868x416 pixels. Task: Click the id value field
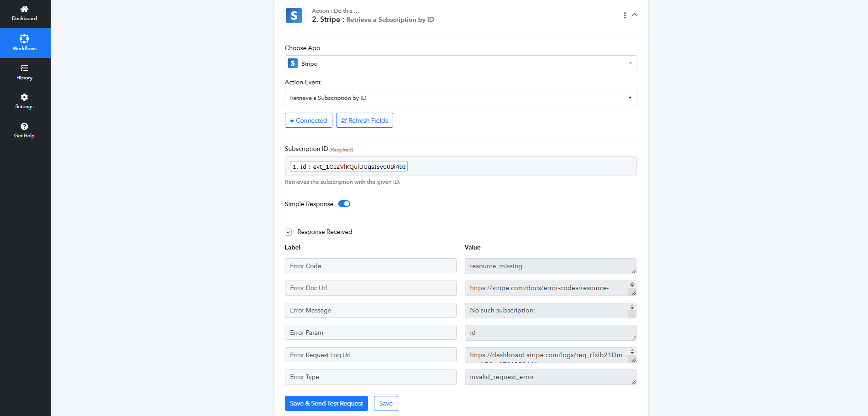[x=550, y=333]
